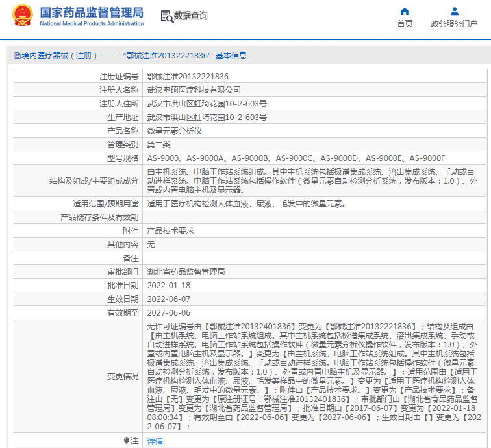Click the bulb icon beside 注
Image resolution: width=491 pixels, height=448 pixels.
(x=127, y=440)
